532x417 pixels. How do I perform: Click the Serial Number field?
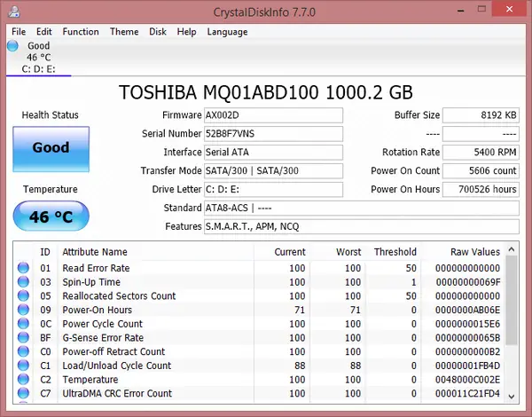[273, 134]
